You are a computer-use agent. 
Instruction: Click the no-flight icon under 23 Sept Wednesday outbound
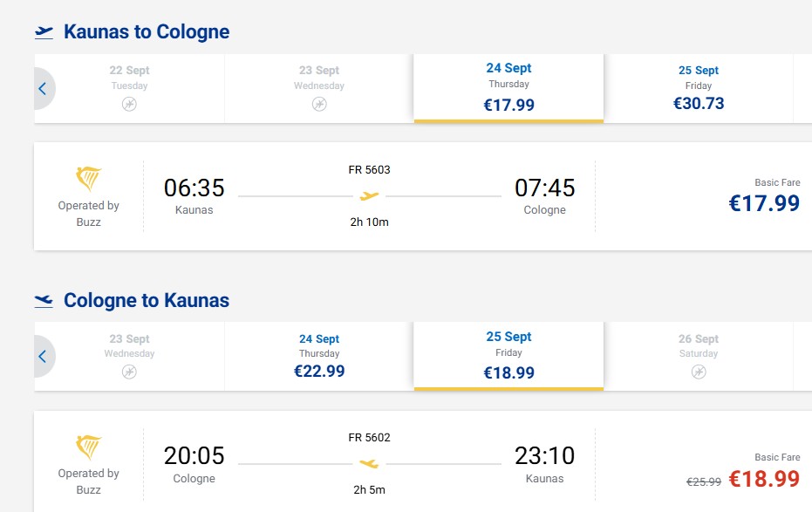point(319,104)
